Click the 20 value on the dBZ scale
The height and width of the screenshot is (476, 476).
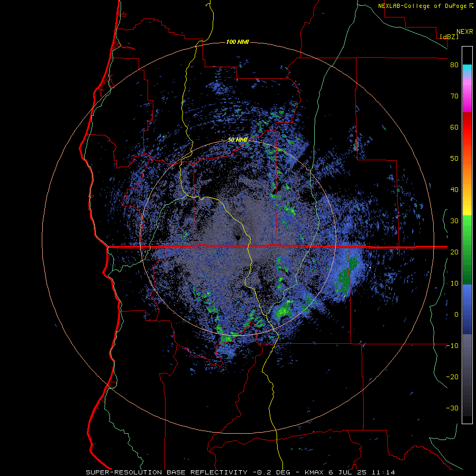454,252
